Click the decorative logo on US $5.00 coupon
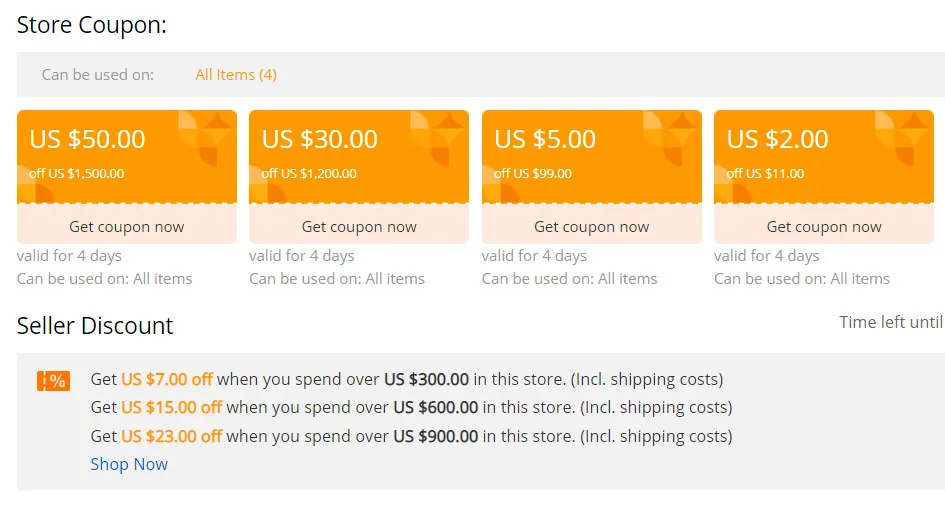Screen dimensions: 945x513 coord(671,138)
